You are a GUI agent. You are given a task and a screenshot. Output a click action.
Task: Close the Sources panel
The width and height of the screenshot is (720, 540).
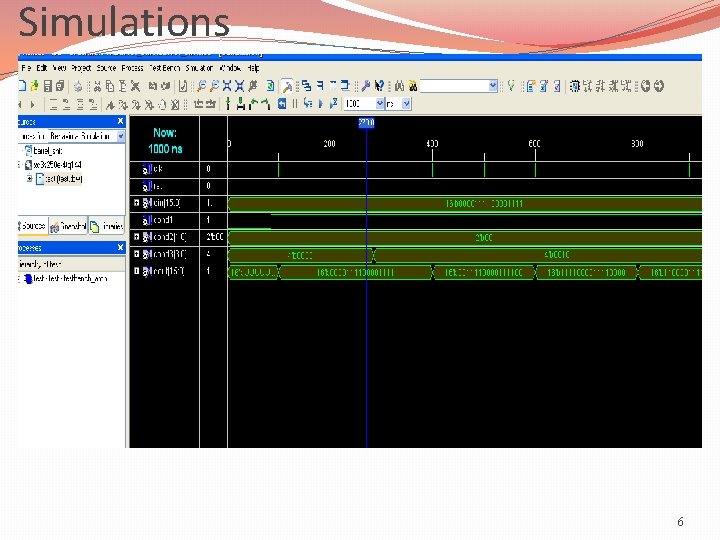(120, 121)
